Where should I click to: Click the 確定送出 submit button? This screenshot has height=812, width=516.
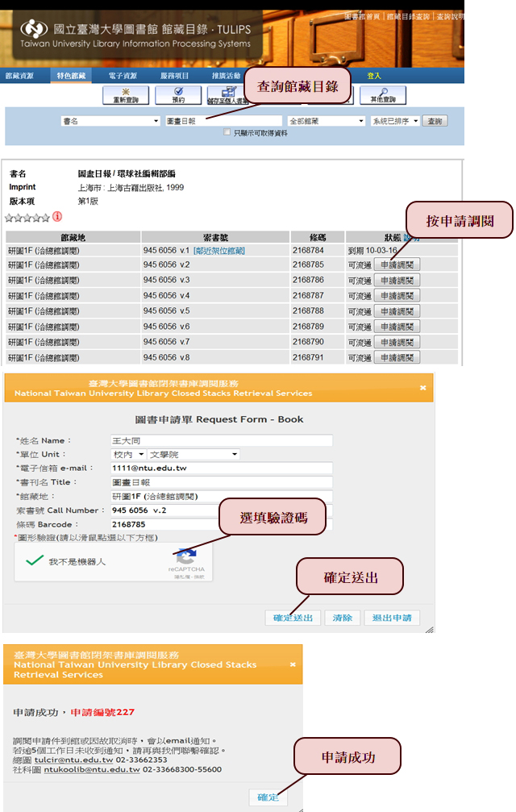293,618
